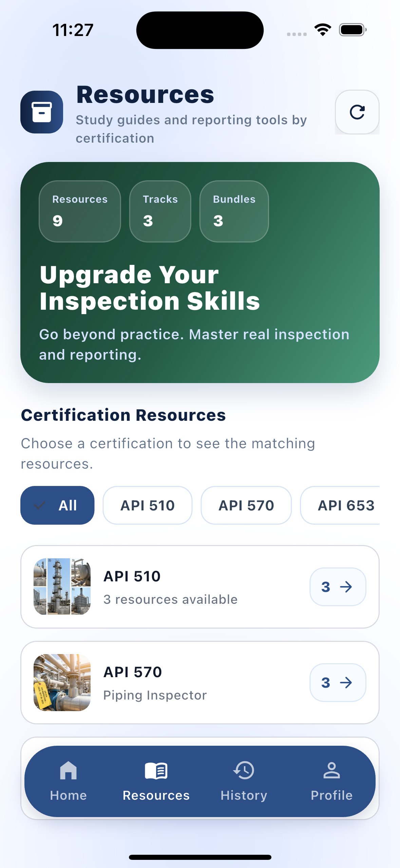Screen dimensions: 400x868
Task: Tap the Bundles 3 stat pill
Action: point(234,211)
